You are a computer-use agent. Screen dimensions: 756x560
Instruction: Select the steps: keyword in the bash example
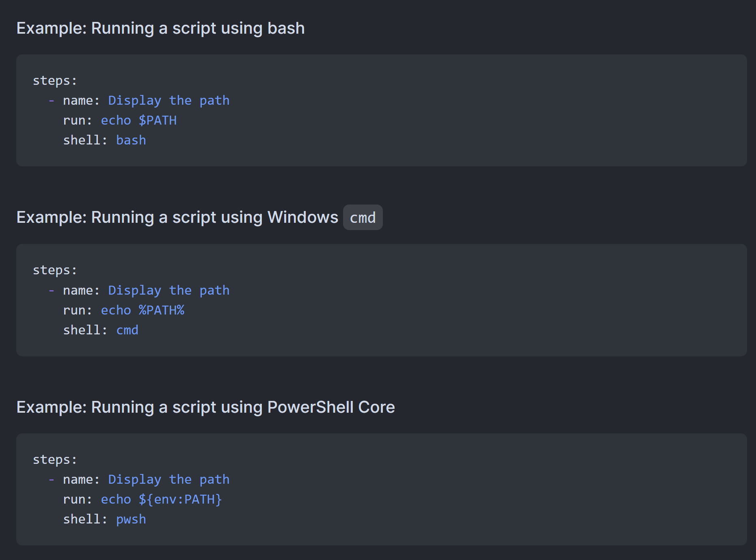coord(53,80)
